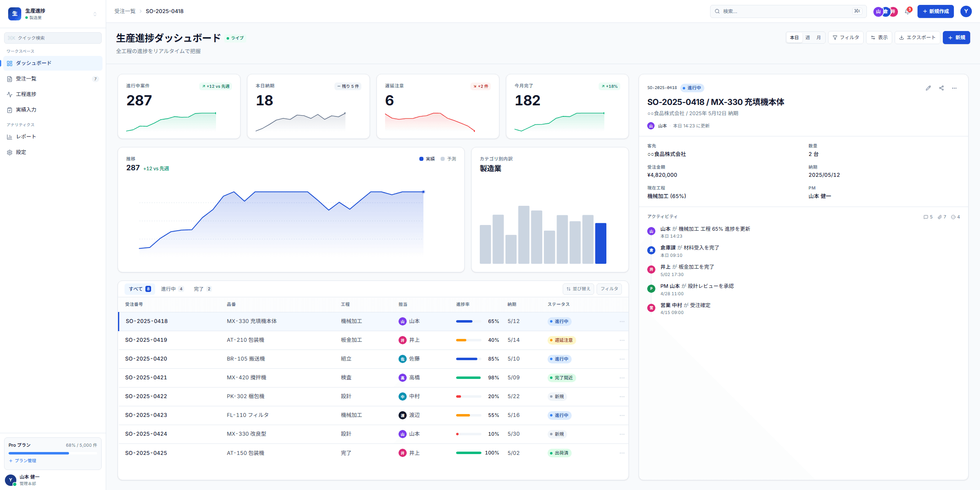Click the 山 avatar in top bar group
Image resolution: width=980 pixels, height=490 pixels.
[x=878, y=11]
